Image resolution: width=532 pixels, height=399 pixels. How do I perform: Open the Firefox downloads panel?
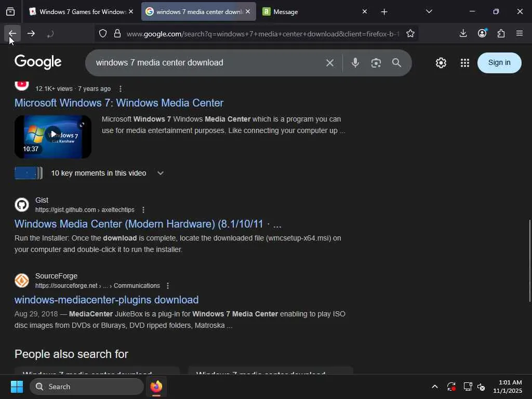[463, 33]
